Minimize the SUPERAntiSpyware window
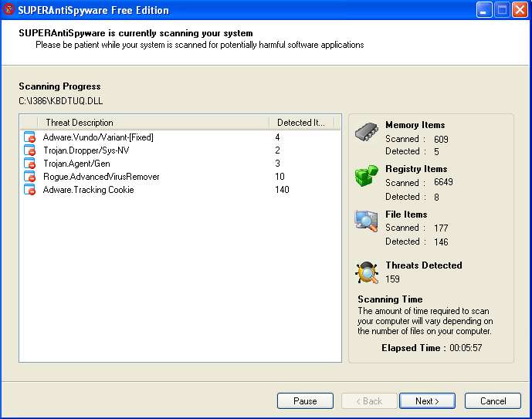The image size is (532, 419). [484, 9]
